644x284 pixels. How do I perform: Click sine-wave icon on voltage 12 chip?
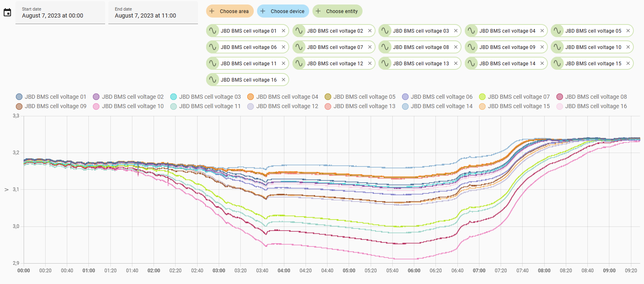299,63
